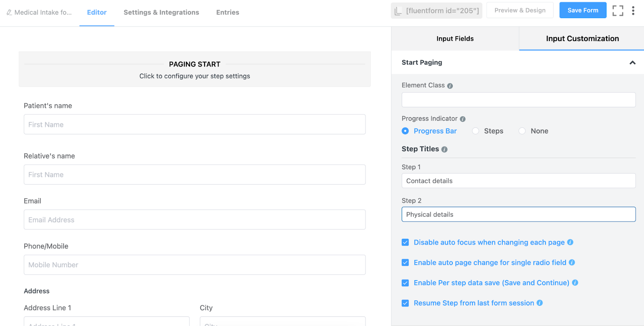The image size is (644, 326).
Task: Select the Steps progress indicator option
Action: coord(476,131)
